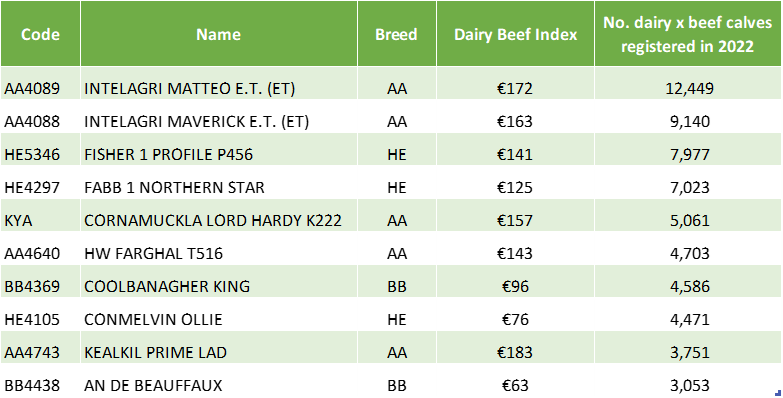This screenshot has height=398, width=783.
Task: Select the Breed column header
Action: point(396,34)
